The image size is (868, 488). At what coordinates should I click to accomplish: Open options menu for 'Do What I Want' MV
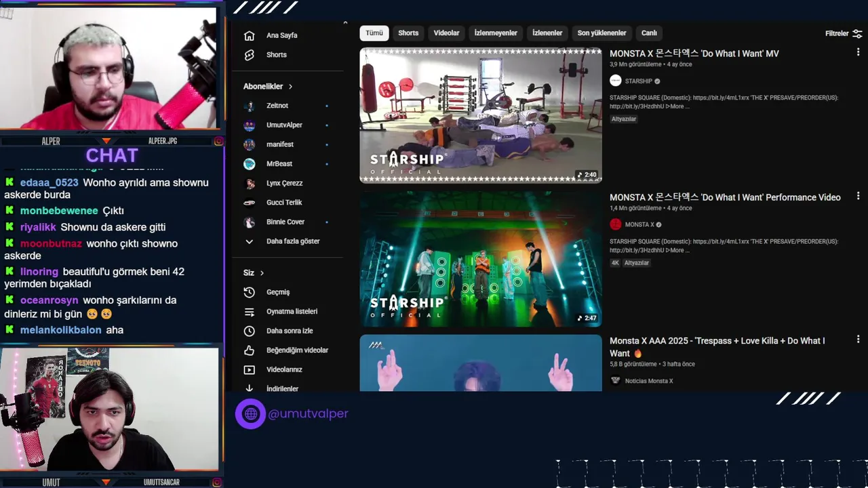858,52
